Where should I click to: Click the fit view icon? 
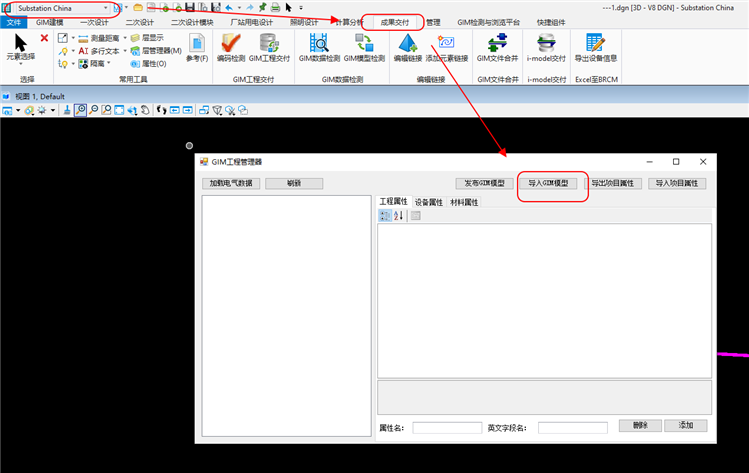119,110
